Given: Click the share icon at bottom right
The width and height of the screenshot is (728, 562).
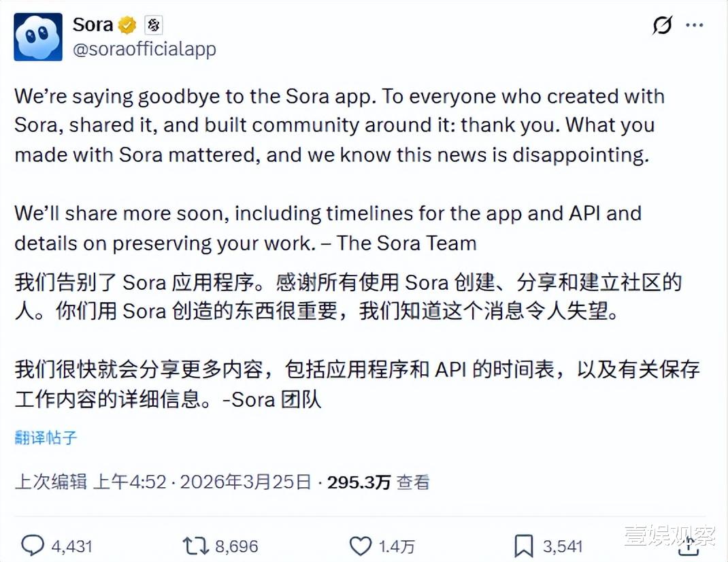Looking at the screenshot, I should click(689, 546).
